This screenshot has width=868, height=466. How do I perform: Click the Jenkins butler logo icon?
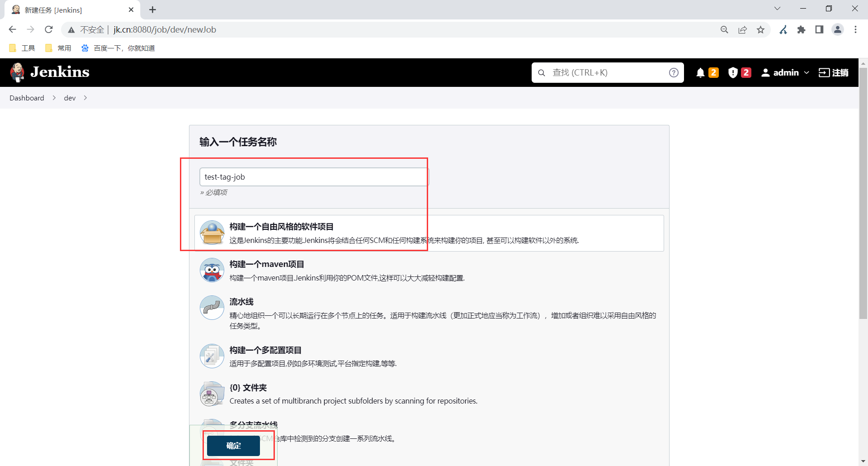tap(18, 72)
